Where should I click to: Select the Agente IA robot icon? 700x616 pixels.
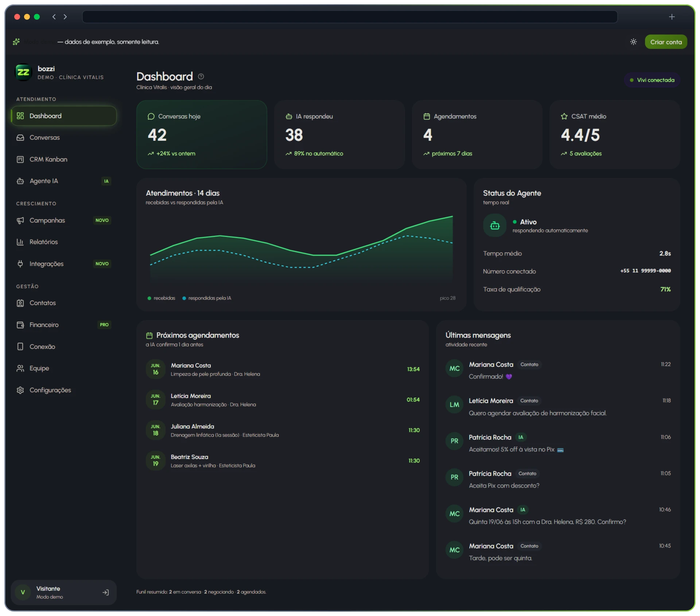[x=20, y=181]
